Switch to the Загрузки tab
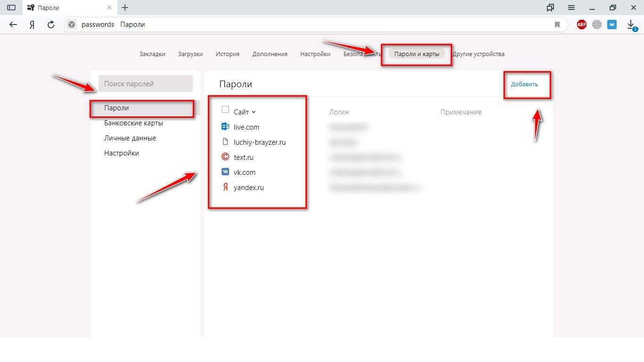 pyautogui.click(x=190, y=54)
